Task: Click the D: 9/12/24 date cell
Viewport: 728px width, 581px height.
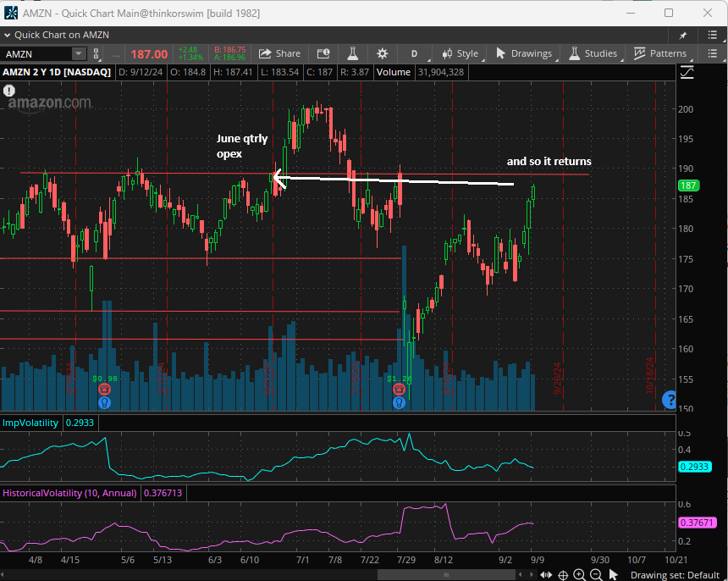Action: point(141,72)
